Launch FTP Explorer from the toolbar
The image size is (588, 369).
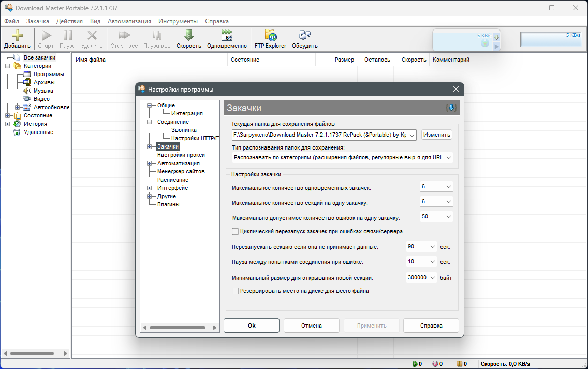click(x=270, y=35)
